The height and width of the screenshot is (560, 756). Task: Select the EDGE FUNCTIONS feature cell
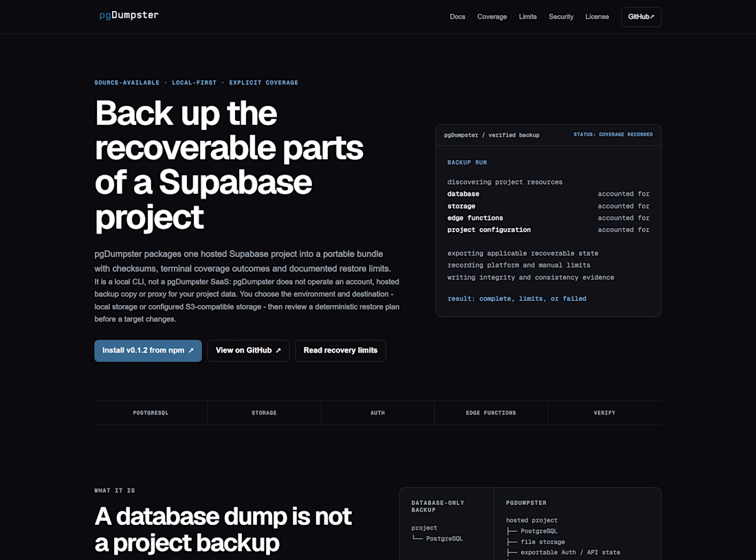491,413
